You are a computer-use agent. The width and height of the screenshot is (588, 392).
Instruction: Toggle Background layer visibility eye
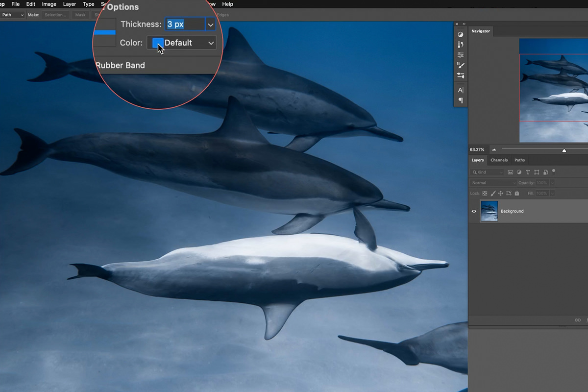click(x=473, y=211)
